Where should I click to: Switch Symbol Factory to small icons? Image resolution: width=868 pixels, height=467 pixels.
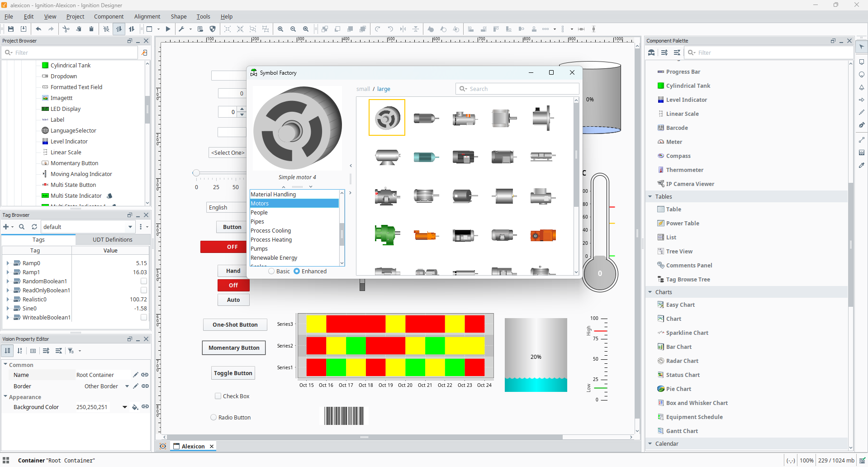[363, 89]
